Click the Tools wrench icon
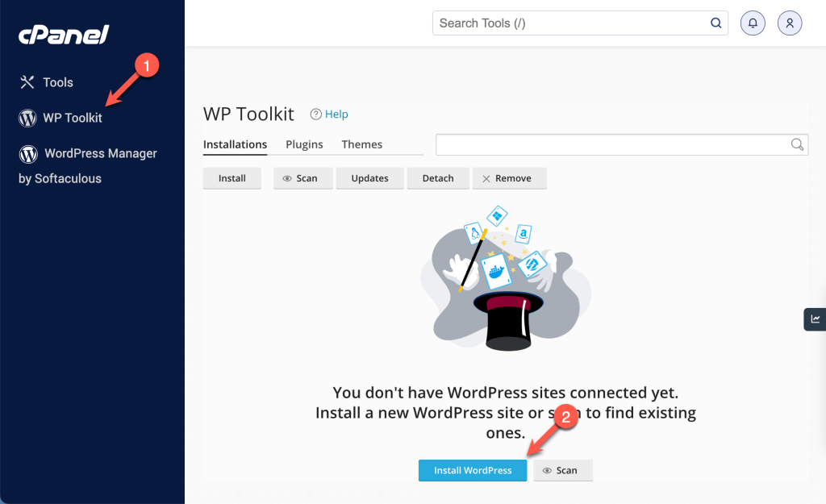The height and width of the screenshot is (504, 826). coord(27,82)
